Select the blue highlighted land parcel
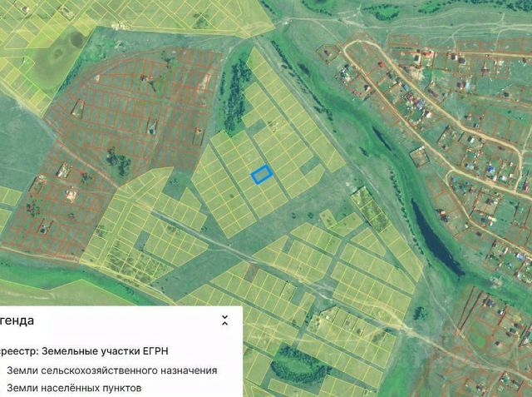 pyautogui.click(x=262, y=175)
